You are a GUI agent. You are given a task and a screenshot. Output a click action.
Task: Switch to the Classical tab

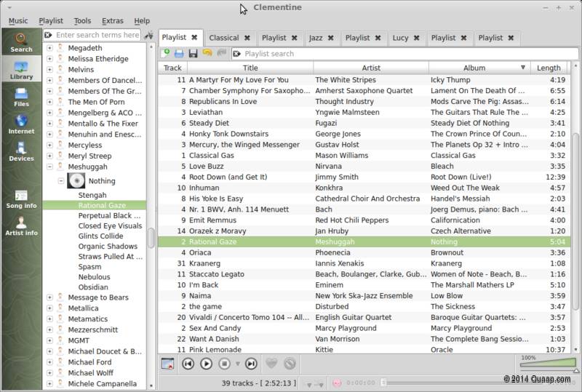pos(224,38)
